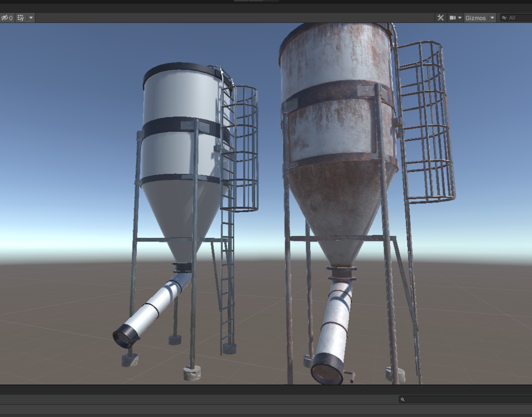Click the bottom search bar
The width and height of the screenshot is (532, 417).
[462, 399]
